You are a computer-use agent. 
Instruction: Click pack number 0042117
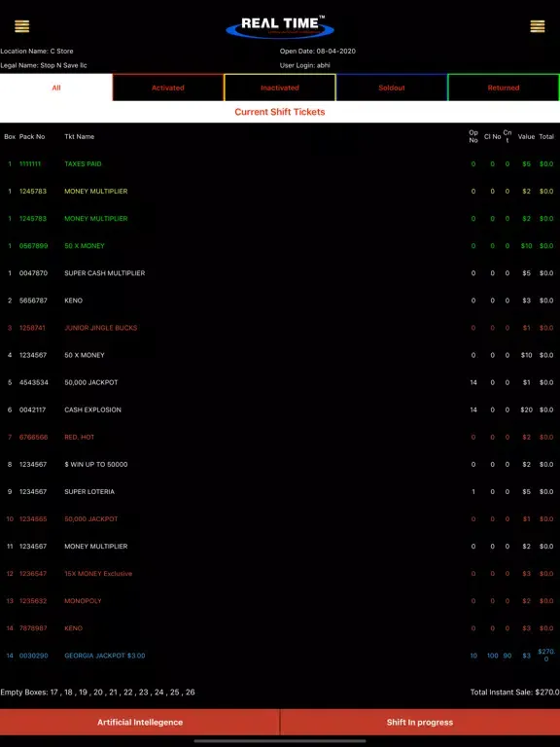click(32, 410)
